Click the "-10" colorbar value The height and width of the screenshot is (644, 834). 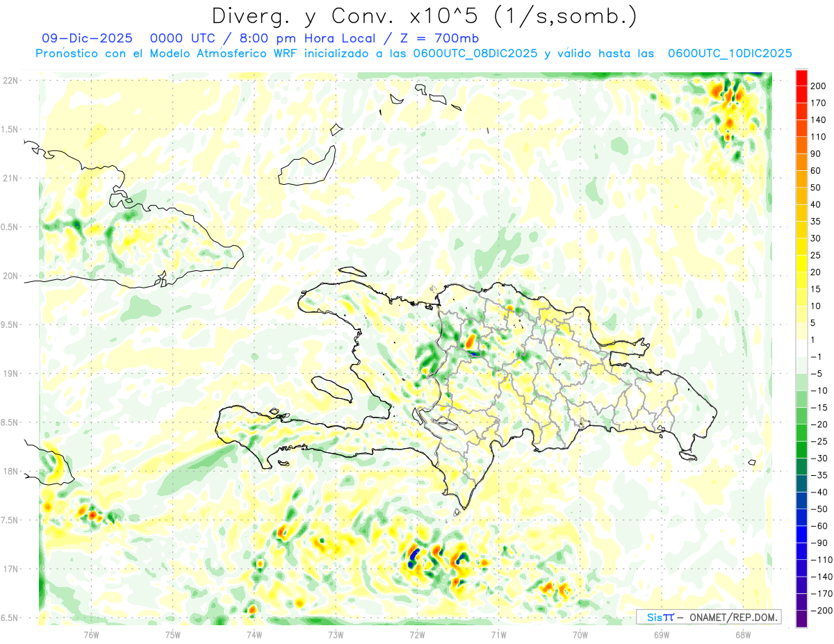819,390
